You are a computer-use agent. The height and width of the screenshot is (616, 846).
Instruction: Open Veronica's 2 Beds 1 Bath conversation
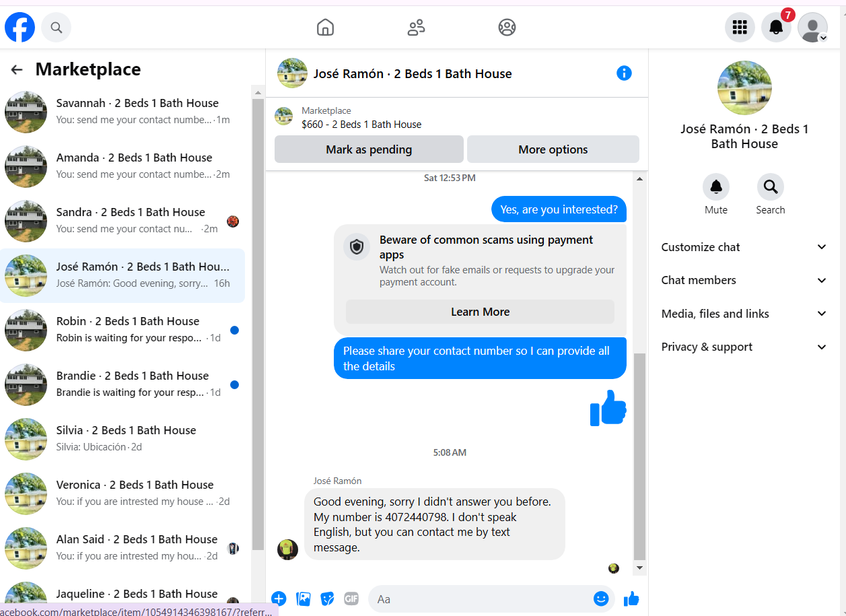(122, 493)
